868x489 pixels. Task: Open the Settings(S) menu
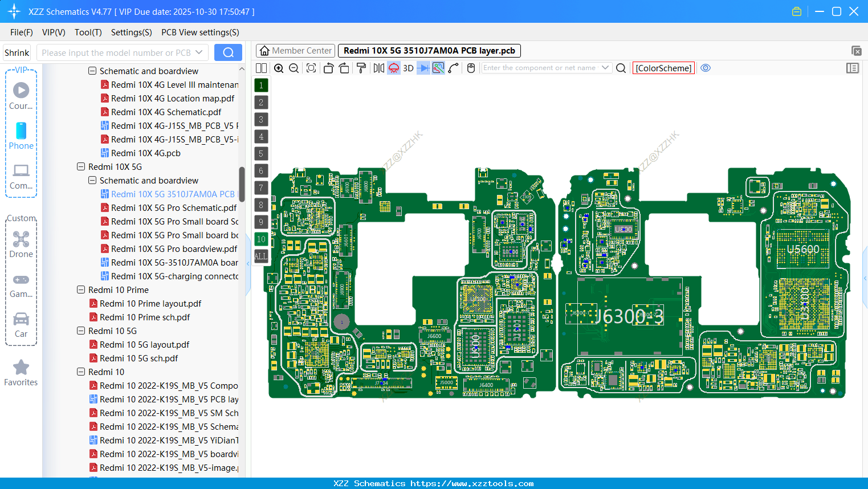131,32
